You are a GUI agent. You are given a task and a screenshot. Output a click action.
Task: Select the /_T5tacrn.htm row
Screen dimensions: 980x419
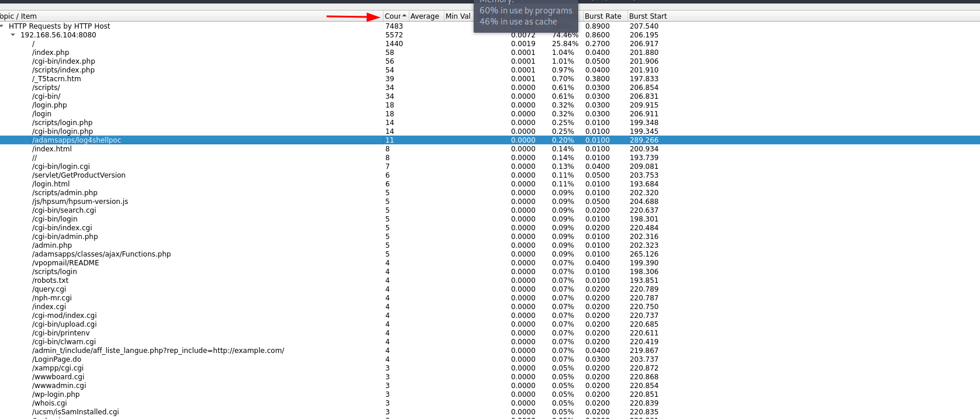[x=56, y=79]
